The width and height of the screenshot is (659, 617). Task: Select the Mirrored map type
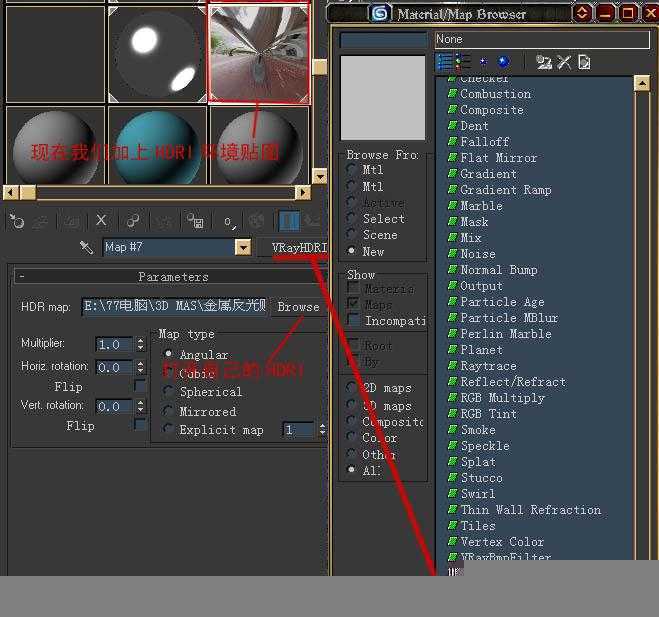click(168, 411)
